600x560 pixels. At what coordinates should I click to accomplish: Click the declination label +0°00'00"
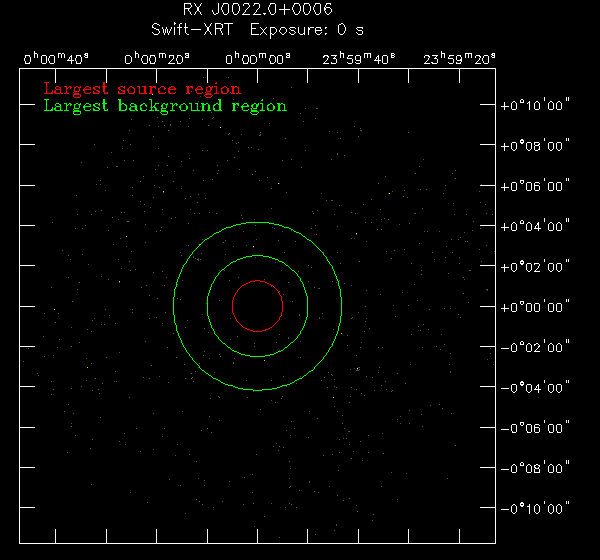click(535, 307)
